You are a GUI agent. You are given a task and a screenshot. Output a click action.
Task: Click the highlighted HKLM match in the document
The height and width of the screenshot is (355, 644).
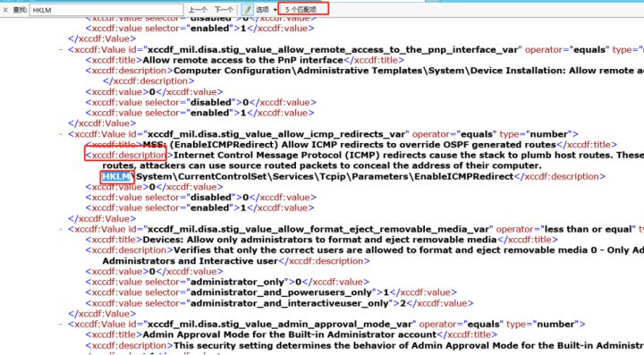pos(116,176)
